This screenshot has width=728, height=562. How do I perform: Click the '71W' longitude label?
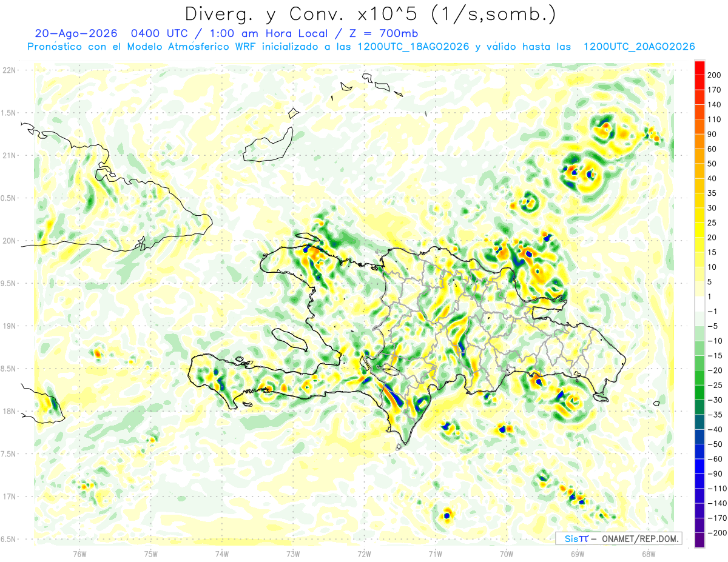[435, 554]
